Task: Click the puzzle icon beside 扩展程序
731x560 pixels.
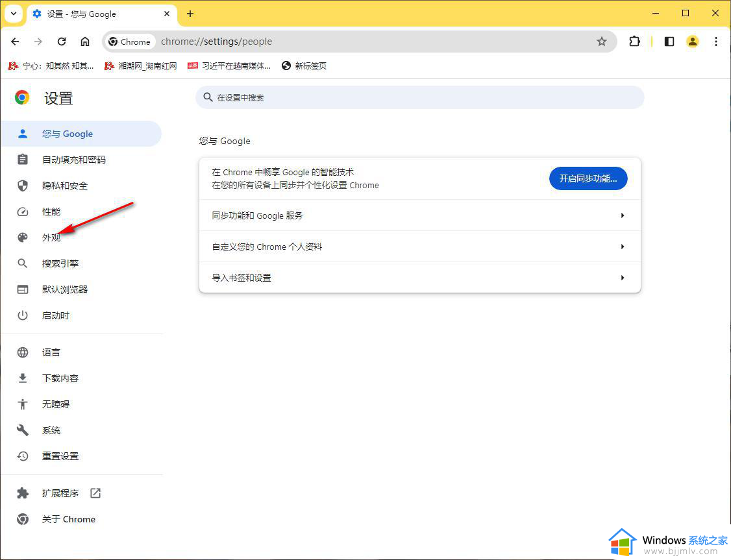Action: 22,493
